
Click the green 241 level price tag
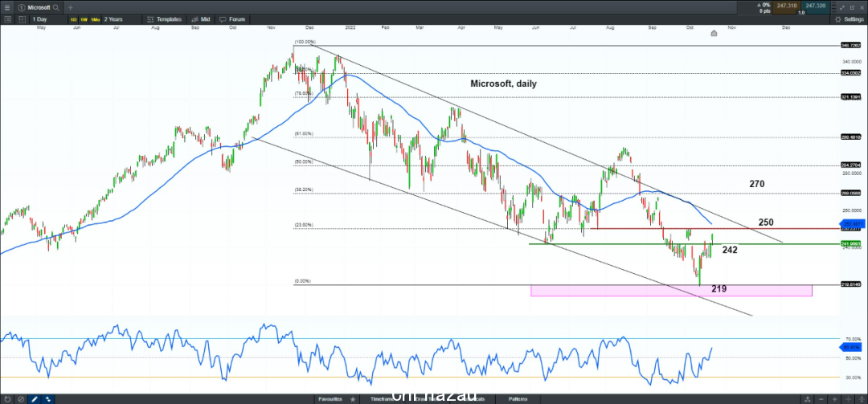coord(851,243)
